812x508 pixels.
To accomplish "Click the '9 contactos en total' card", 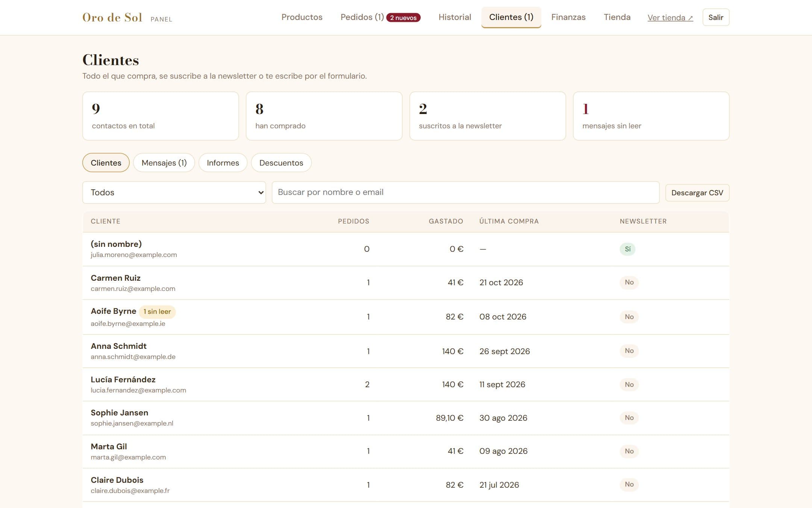I will pos(161,116).
